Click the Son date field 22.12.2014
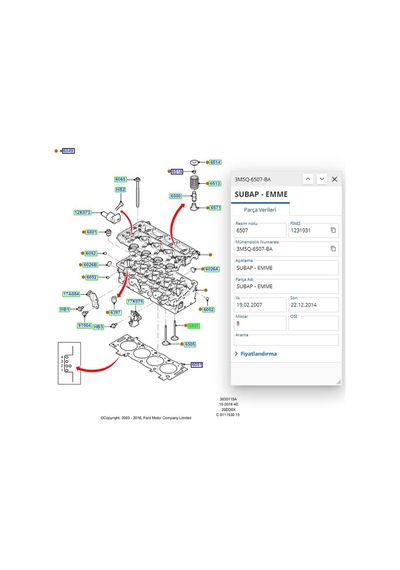 point(314,305)
